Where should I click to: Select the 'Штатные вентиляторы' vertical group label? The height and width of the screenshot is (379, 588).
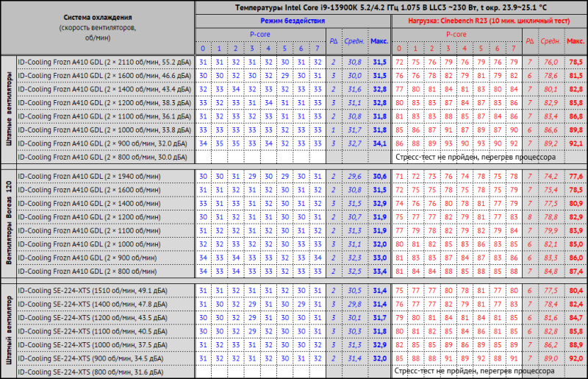point(9,110)
